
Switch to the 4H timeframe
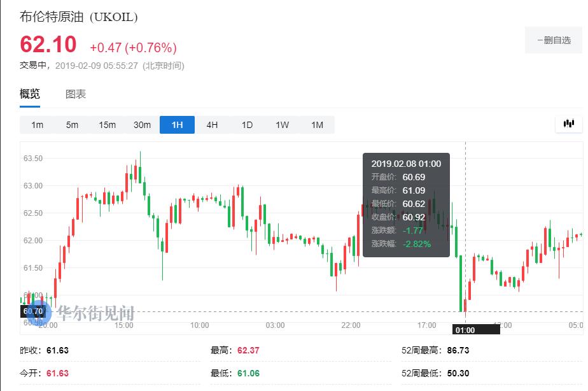click(212, 125)
